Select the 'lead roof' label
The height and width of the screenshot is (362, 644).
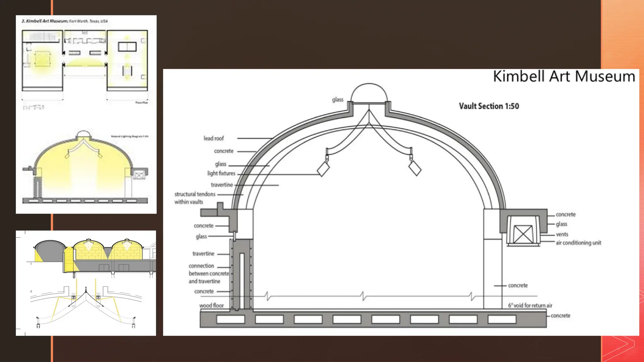[214, 138]
